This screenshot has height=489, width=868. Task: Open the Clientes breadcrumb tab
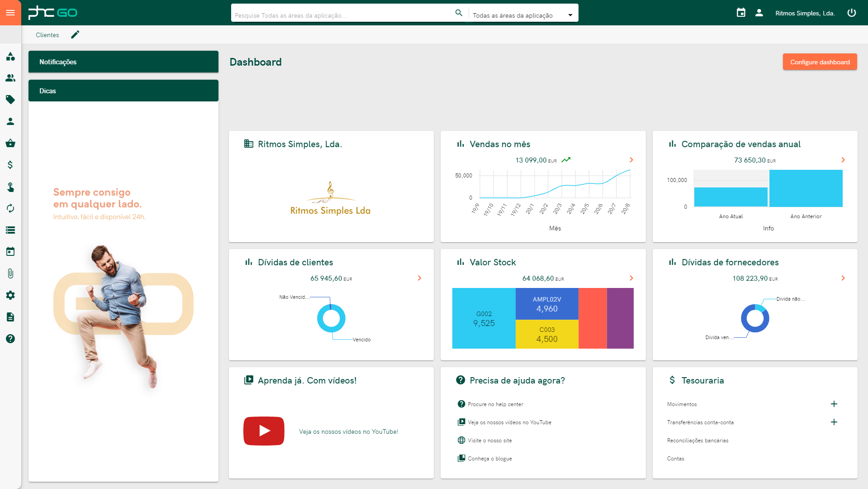coord(47,35)
